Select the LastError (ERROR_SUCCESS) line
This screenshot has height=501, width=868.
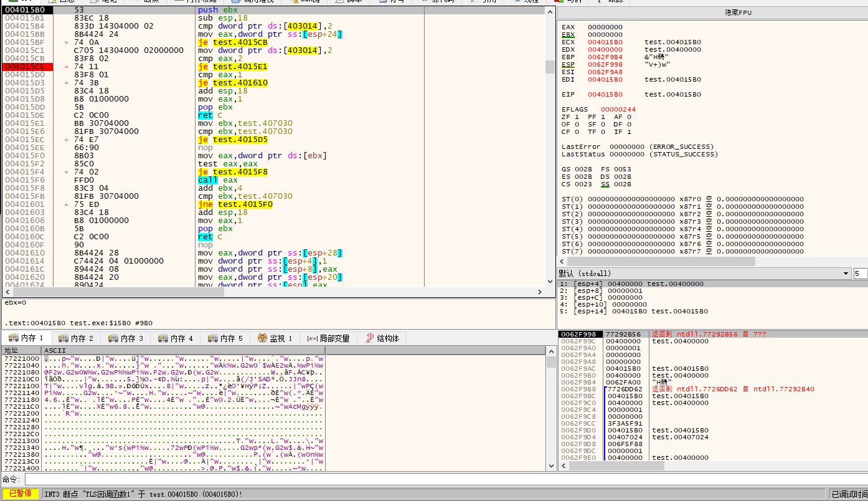click(x=638, y=147)
